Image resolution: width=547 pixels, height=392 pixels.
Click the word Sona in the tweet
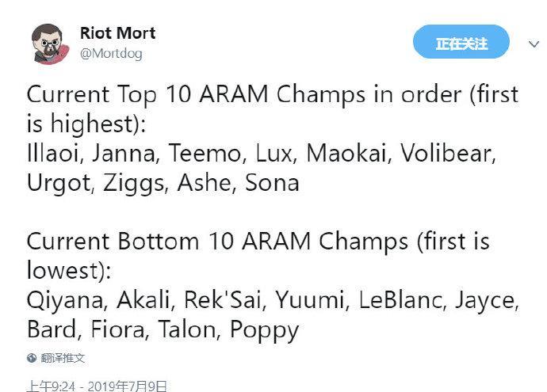(272, 183)
